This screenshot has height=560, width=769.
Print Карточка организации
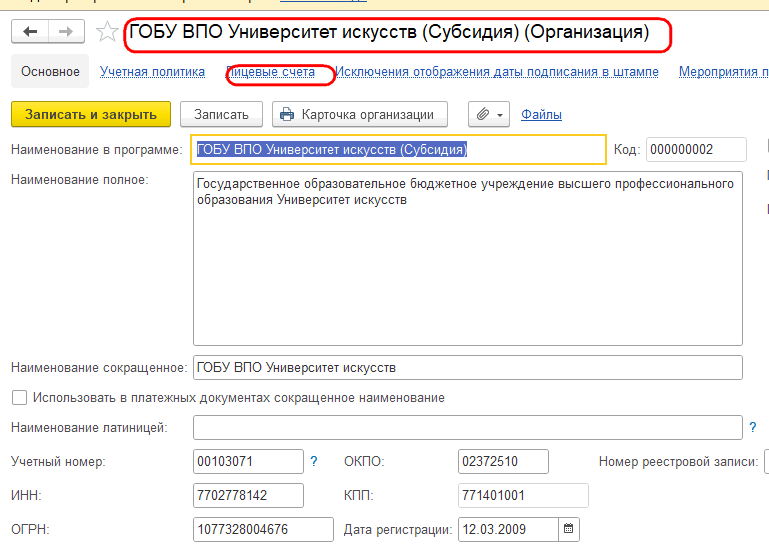[360, 114]
